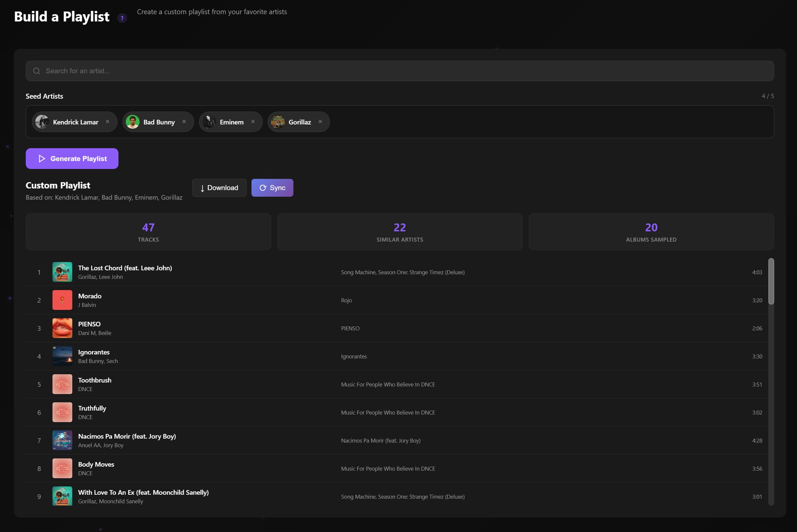
Task: Select track title 'PIENSO'
Action: 89,324
